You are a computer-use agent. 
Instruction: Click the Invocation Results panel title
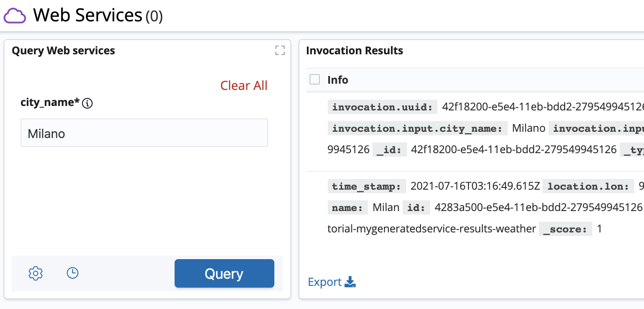click(x=355, y=51)
